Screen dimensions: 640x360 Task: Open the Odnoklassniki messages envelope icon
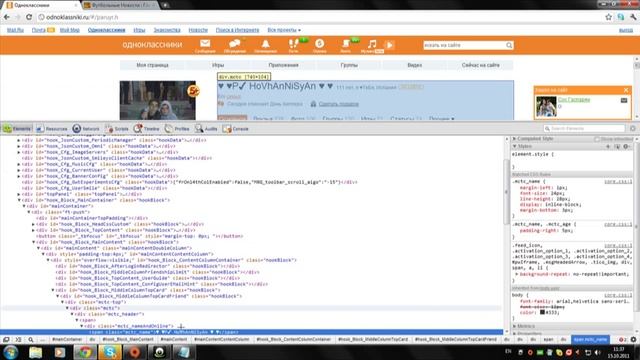[205, 43]
